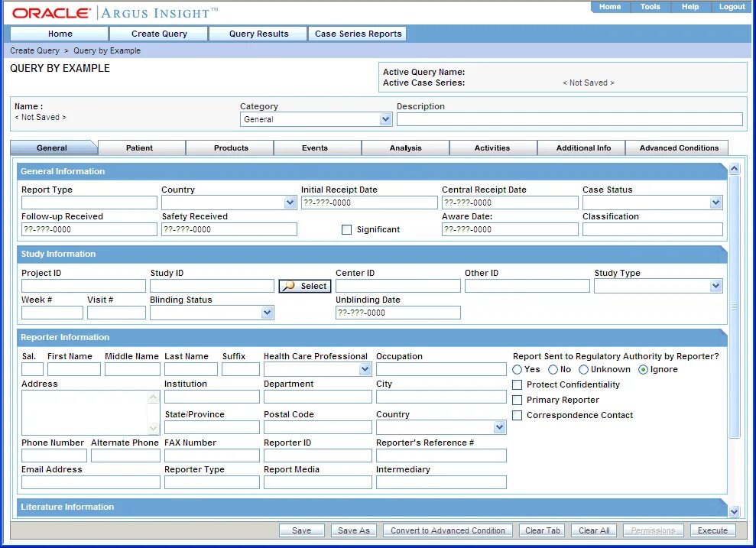
Task: Click the Create Query breadcrumb link
Action: 34,50
